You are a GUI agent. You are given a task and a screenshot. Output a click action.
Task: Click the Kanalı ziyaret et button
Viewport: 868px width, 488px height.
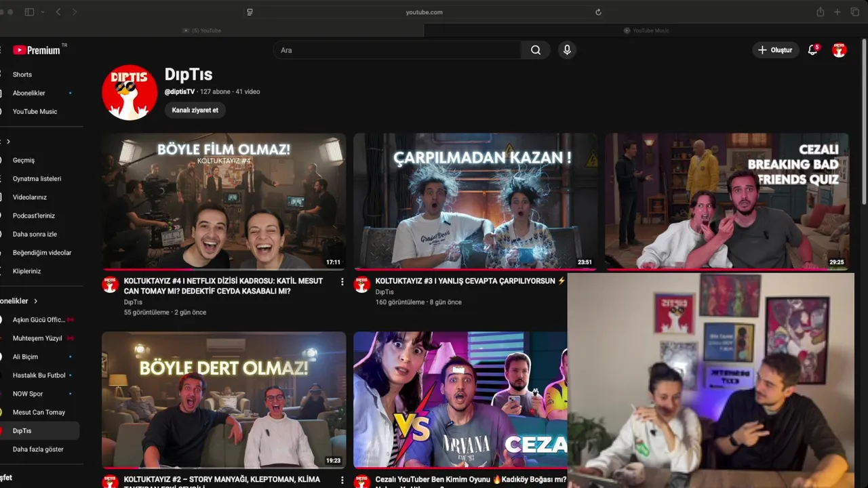tap(195, 110)
